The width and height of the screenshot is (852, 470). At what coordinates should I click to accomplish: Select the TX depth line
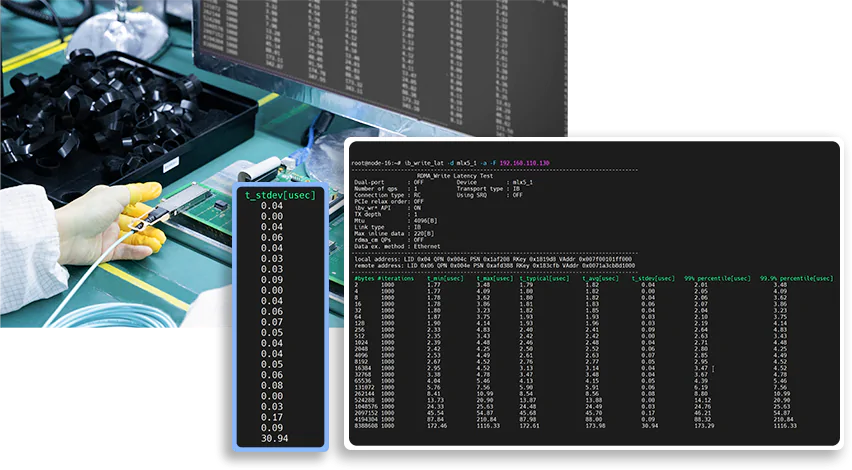tap(386, 214)
